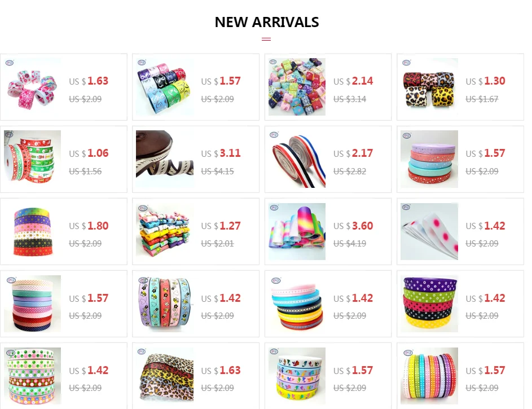Open the brown stitched ribbon product image
This screenshot has width=532, height=409.
coord(165,159)
